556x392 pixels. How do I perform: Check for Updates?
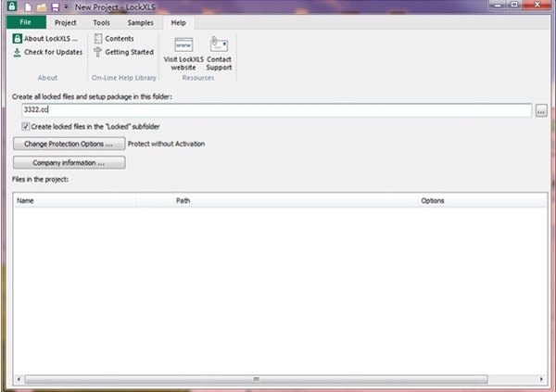pos(47,52)
